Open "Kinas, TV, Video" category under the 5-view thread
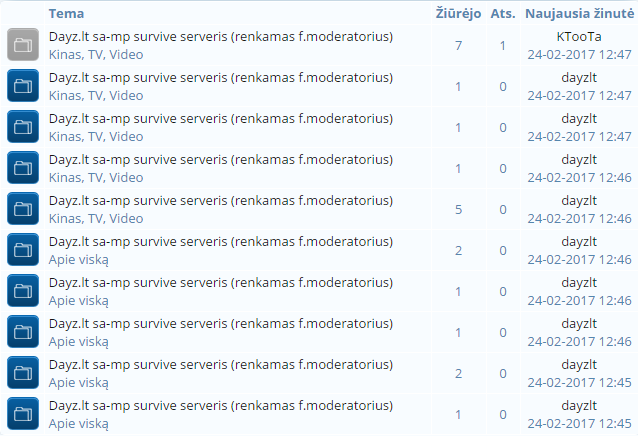 coord(96,218)
